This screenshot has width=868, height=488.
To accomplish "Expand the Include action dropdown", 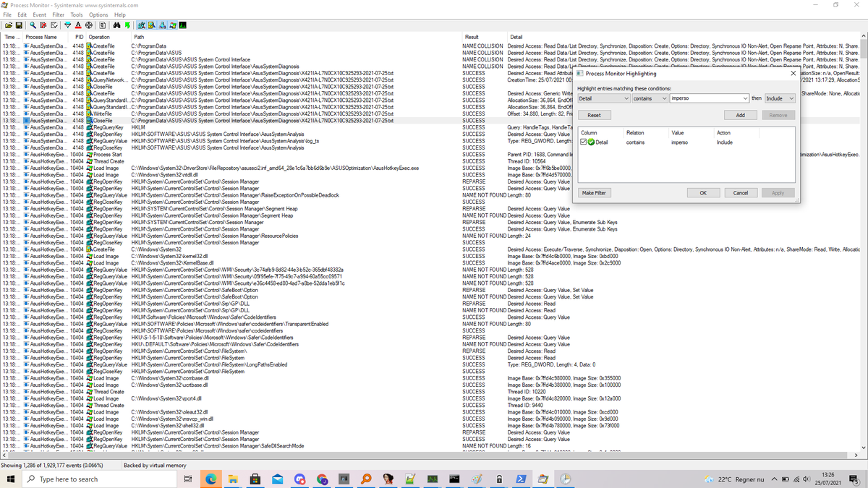I will pos(791,98).
